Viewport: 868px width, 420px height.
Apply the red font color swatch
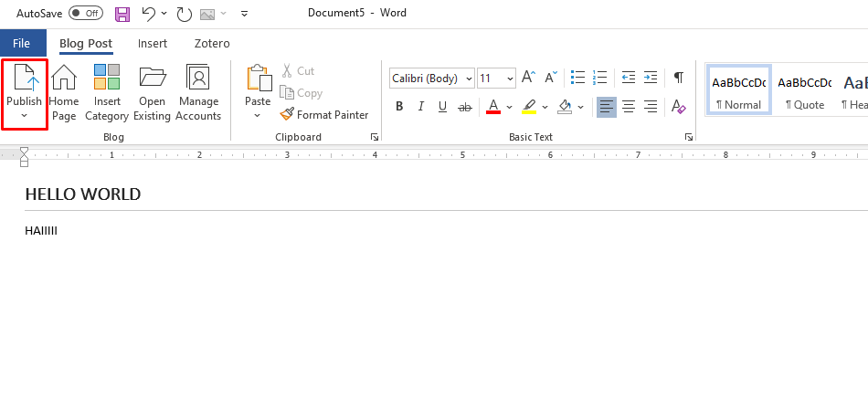tap(493, 107)
